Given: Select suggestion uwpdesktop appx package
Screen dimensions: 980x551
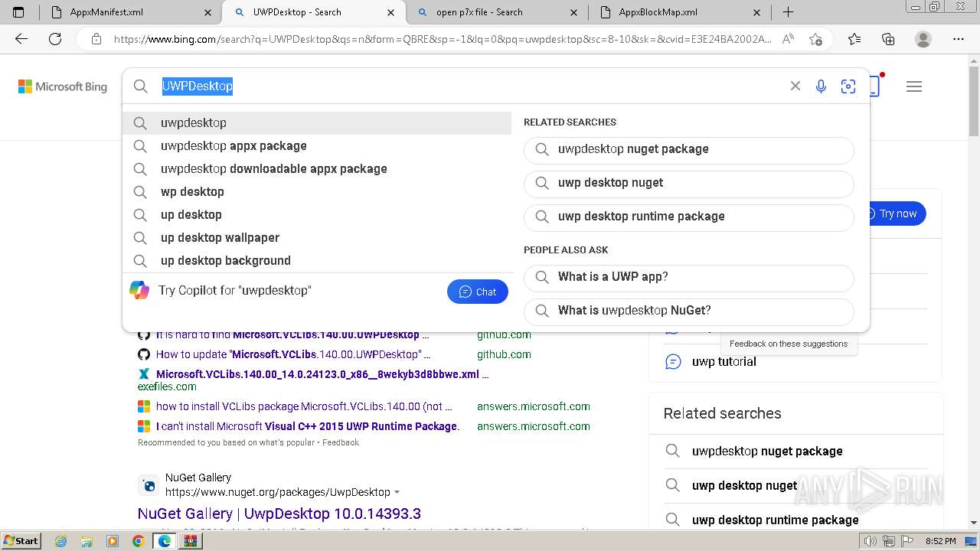Looking at the screenshot, I should pyautogui.click(x=317, y=145).
